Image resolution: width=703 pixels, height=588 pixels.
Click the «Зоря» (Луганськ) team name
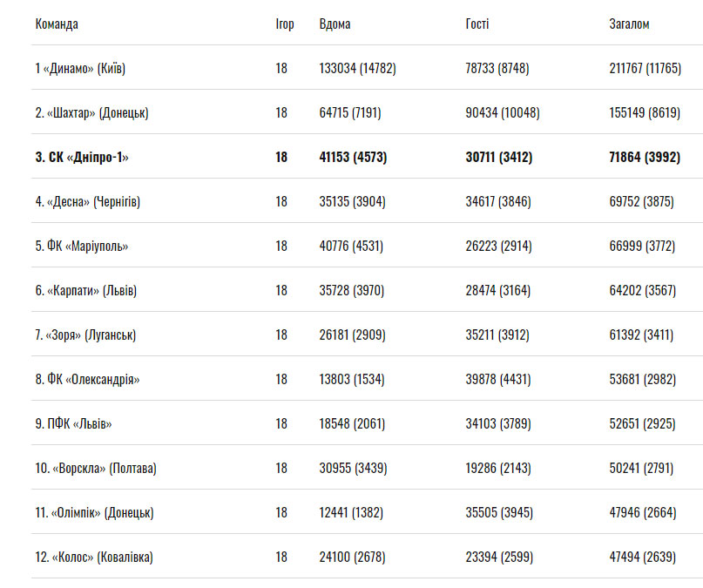[x=85, y=335]
